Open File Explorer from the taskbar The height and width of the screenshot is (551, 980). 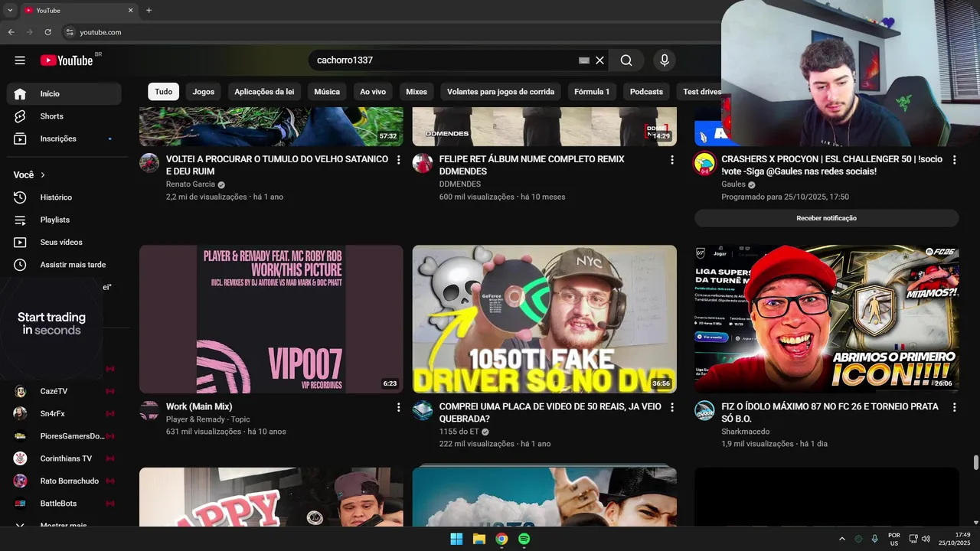pyautogui.click(x=479, y=539)
